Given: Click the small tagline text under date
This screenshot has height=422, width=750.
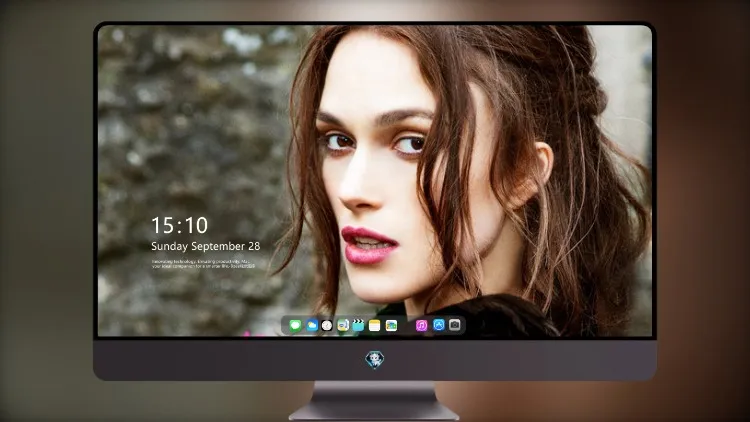Looking at the screenshot, I should 203,264.
